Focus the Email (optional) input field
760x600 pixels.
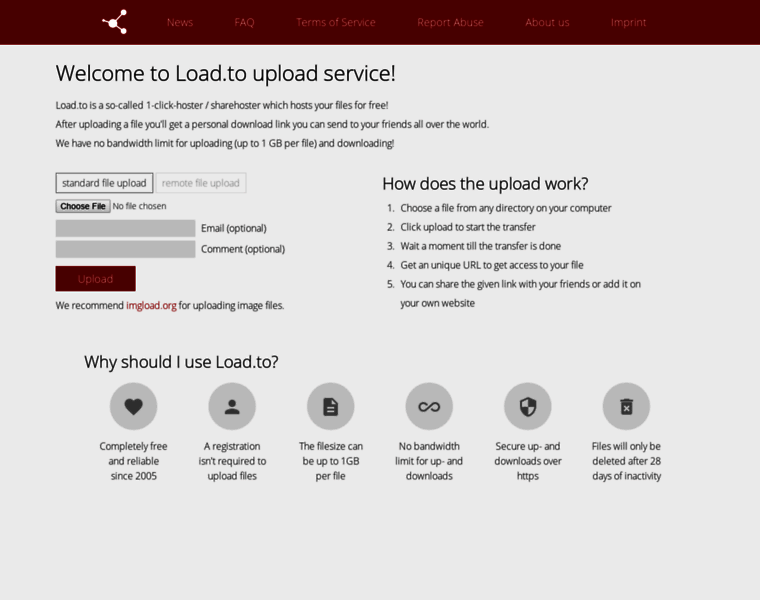[x=126, y=228]
